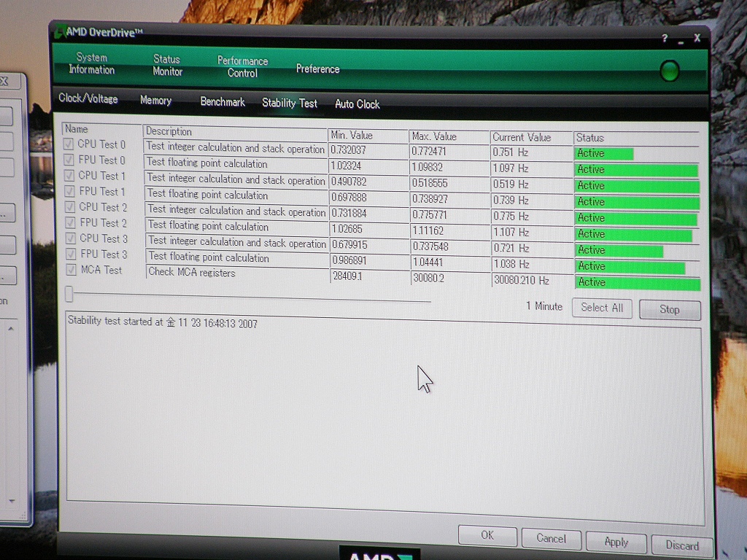This screenshot has height=560, width=747.
Task: Click the Min. Value column header
Action: 368,135
